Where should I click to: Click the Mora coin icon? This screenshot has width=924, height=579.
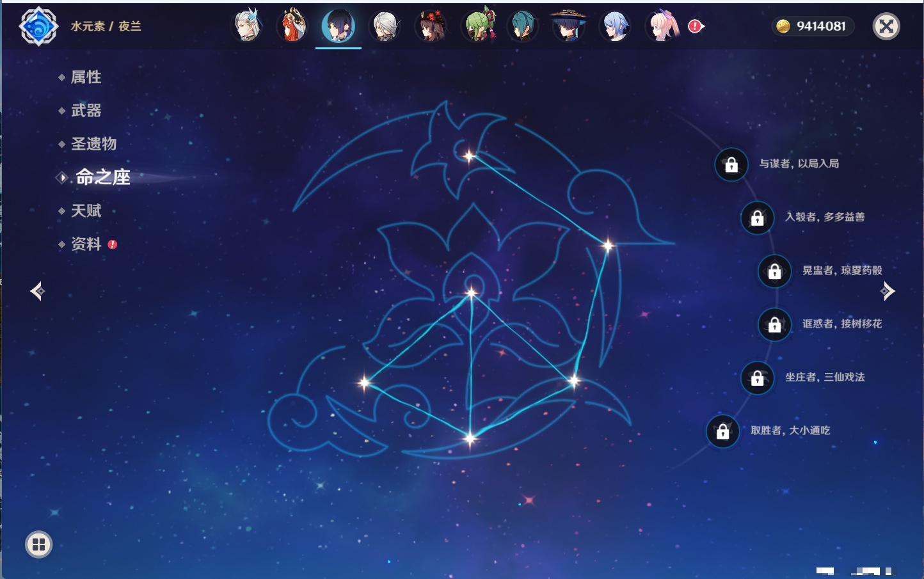783,26
